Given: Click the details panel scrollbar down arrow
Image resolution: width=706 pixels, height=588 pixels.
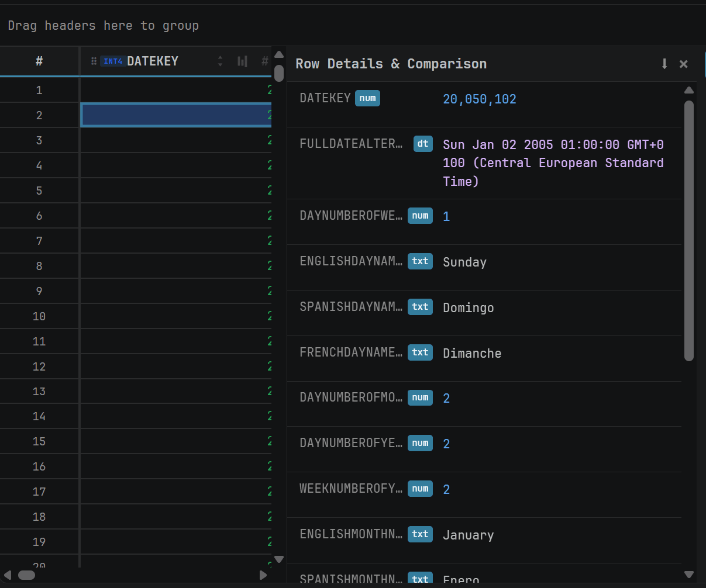Looking at the screenshot, I should click(x=689, y=575).
